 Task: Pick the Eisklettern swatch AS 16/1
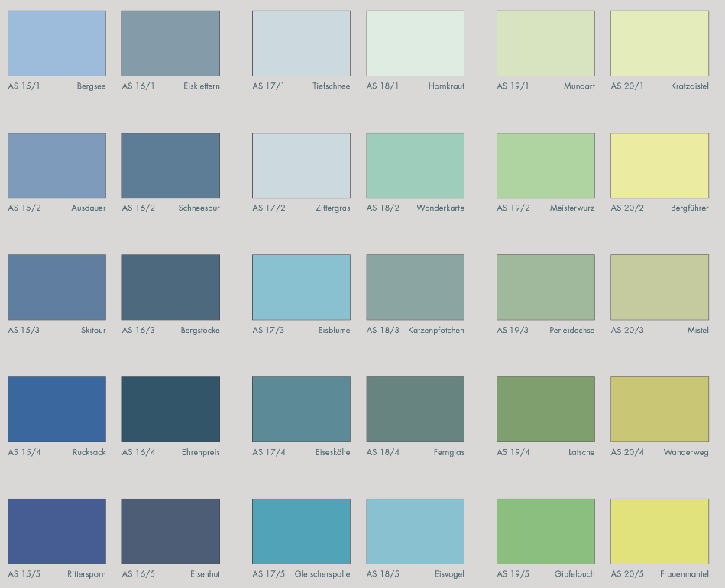point(170,44)
